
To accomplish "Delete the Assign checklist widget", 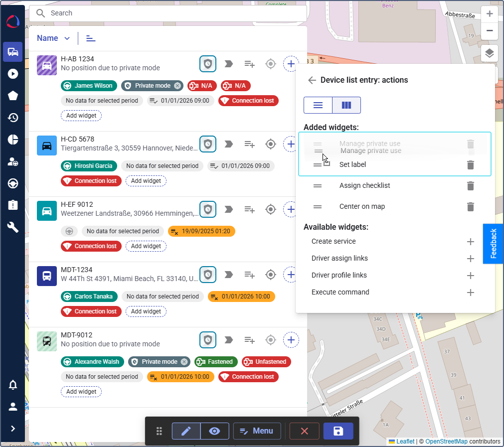I will point(470,186).
